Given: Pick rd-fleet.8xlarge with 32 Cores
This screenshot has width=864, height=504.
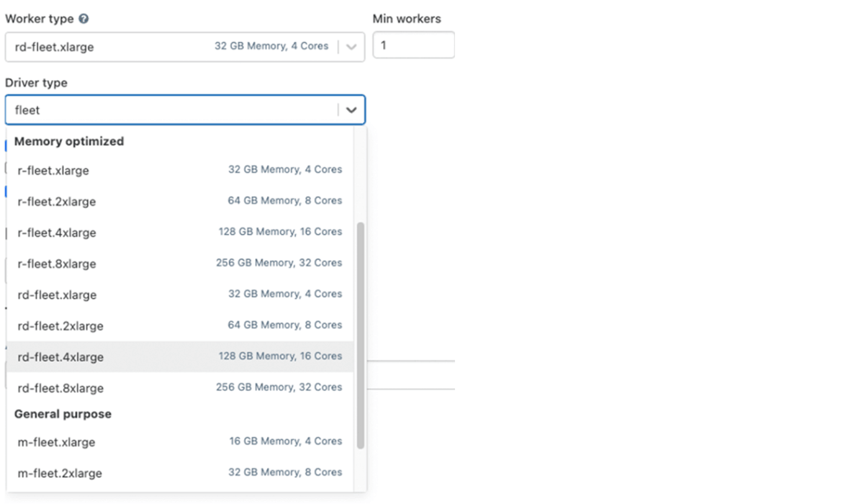Looking at the screenshot, I should [x=180, y=387].
